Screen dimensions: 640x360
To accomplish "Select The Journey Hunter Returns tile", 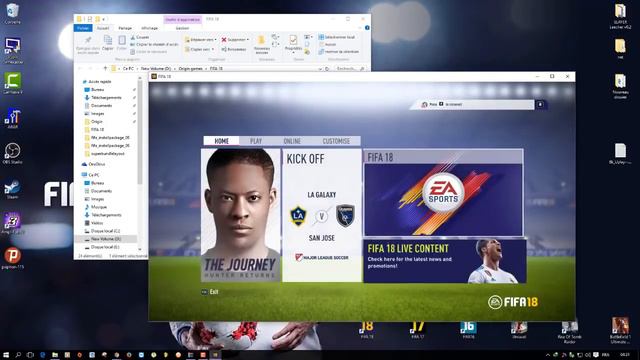I will [x=241, y=215].
